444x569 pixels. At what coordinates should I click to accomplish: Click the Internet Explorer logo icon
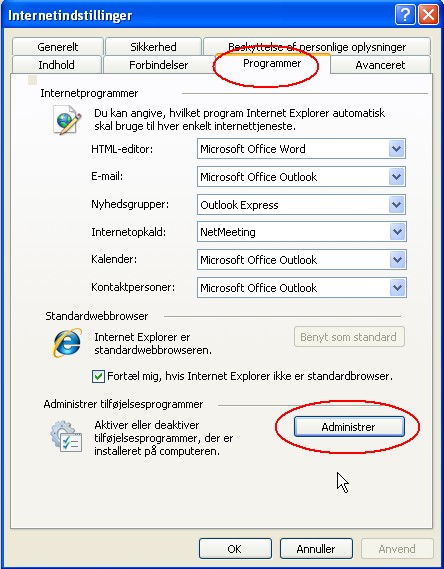click(67, 343)
